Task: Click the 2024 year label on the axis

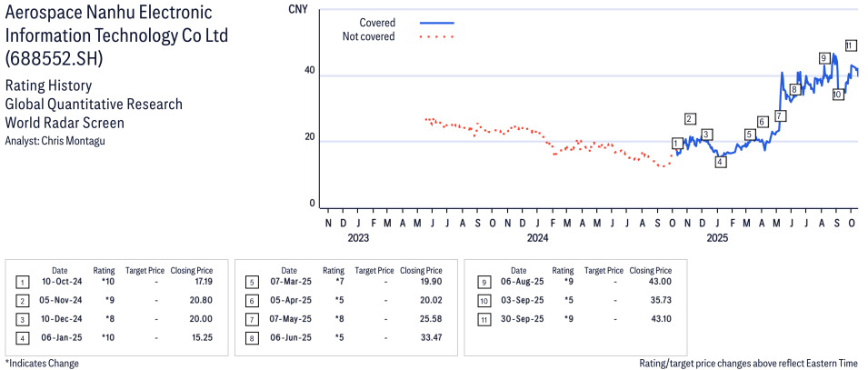Action: (x=537, y=239)
